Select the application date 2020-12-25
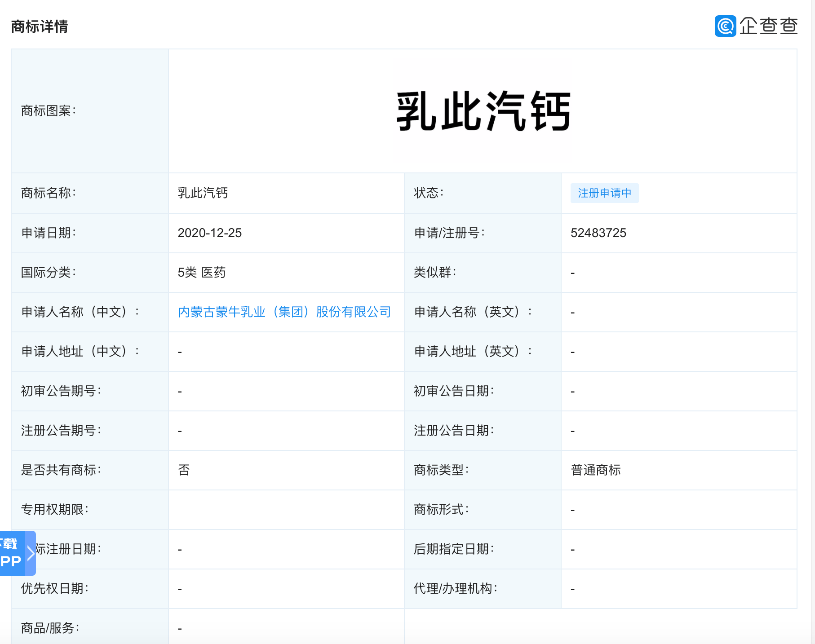 (x=209, y=233)
